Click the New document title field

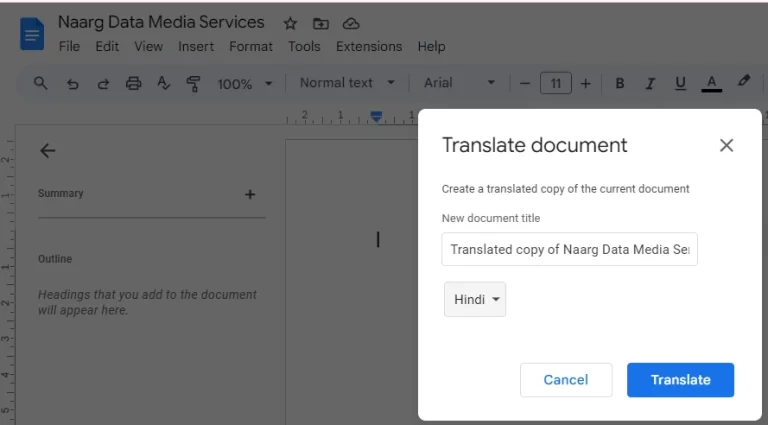[x=569, y=249]
